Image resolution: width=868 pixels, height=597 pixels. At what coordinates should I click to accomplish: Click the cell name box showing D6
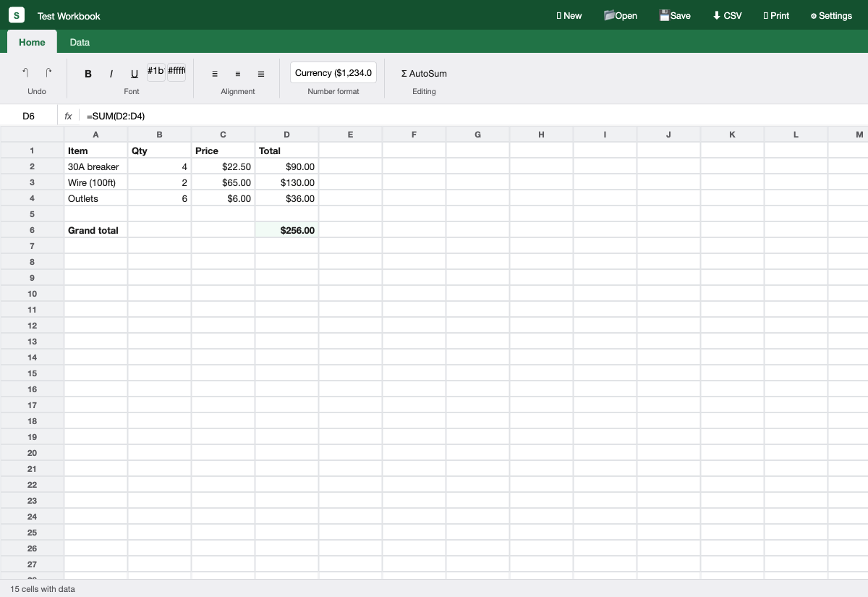click(x=29, y=116)
